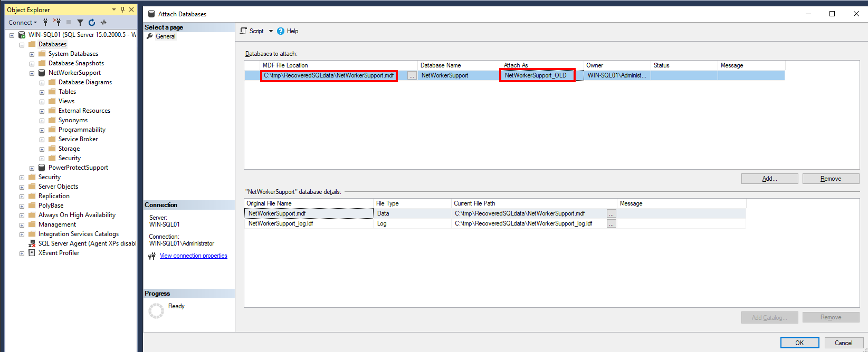The image size is (868, 352).
Task: Edit the Attach As NetWorkerSupport_OLD field
Action: click(537, 75)
